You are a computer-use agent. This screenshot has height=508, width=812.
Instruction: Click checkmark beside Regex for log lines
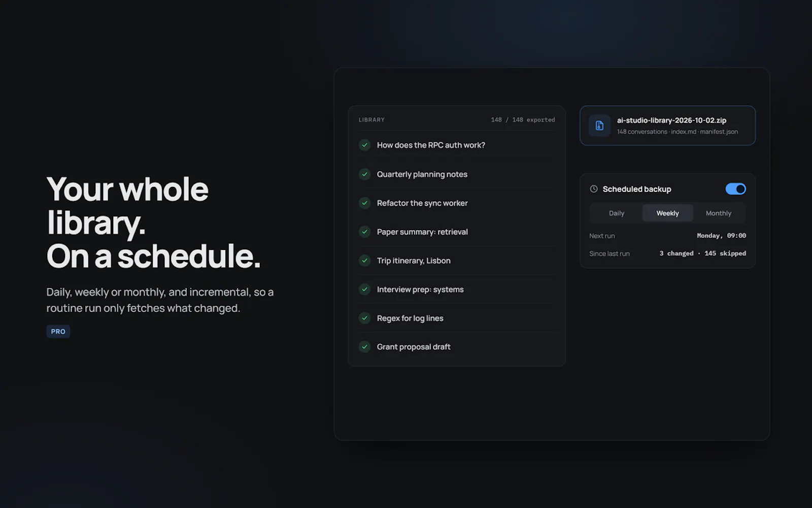click(x=364, y=318)
